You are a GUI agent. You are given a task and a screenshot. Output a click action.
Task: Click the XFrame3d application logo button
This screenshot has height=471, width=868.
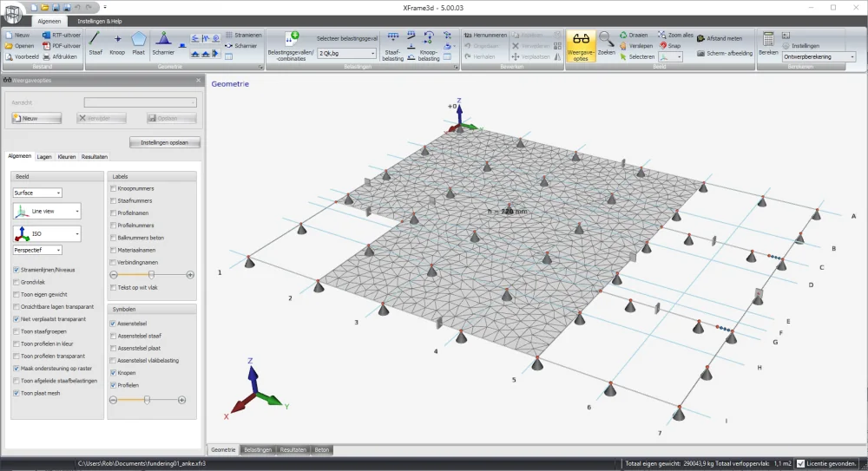point(13,13)
